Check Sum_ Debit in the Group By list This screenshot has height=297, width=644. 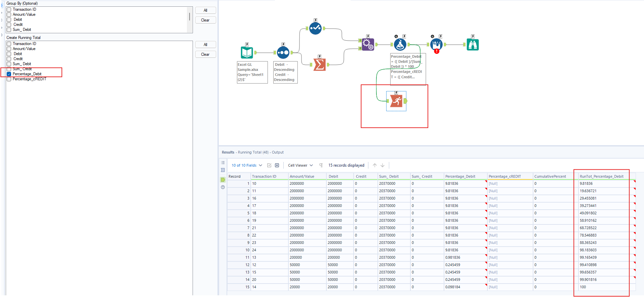pos(9,30)
